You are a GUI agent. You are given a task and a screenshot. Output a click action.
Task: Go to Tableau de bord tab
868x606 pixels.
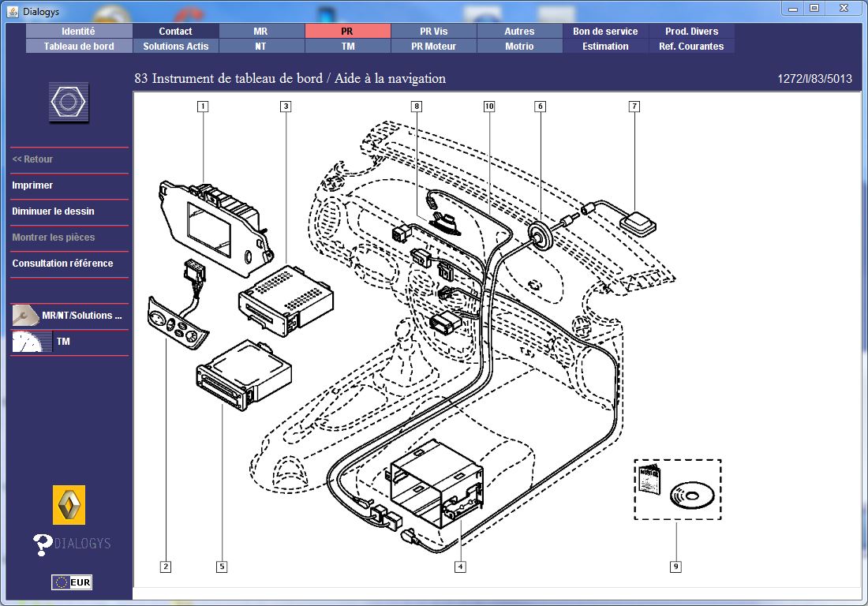pyautogui.click(x=79, y=47)
